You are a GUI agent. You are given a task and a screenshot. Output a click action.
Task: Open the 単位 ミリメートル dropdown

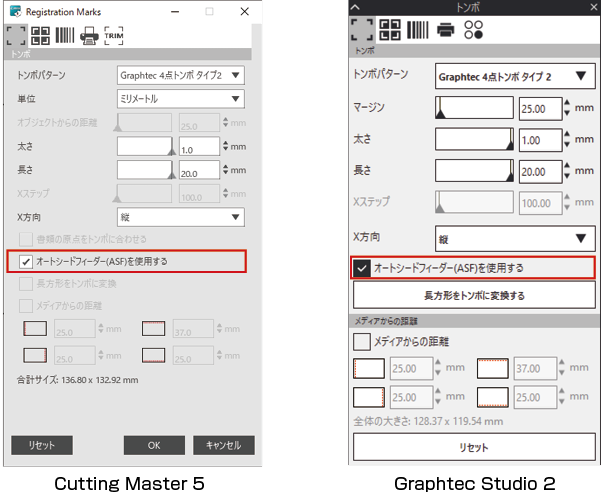point(180,98)
